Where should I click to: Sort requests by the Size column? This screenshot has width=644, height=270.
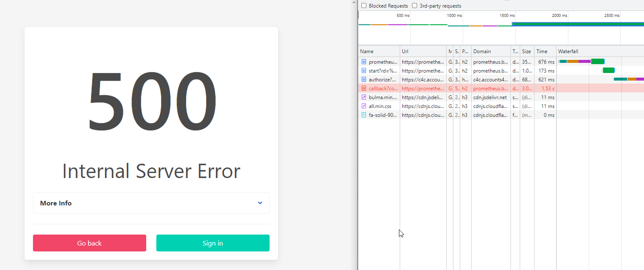(x=527, y=51)
